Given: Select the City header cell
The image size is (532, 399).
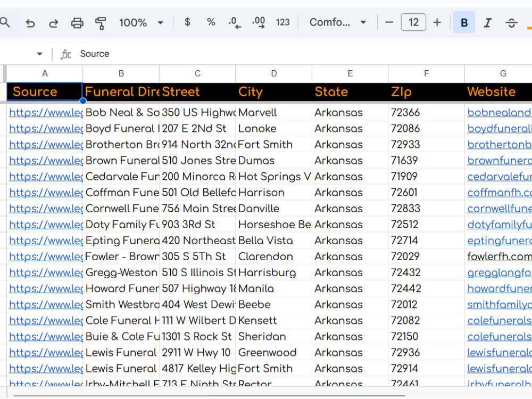Looking at the screenshot, I should click(x=274, y=92).
